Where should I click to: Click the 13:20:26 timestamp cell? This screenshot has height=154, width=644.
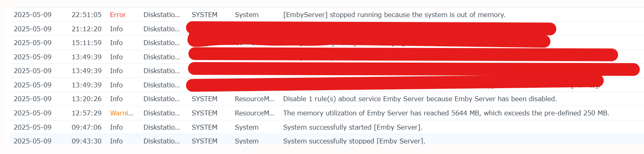click(x=86, y=99)
